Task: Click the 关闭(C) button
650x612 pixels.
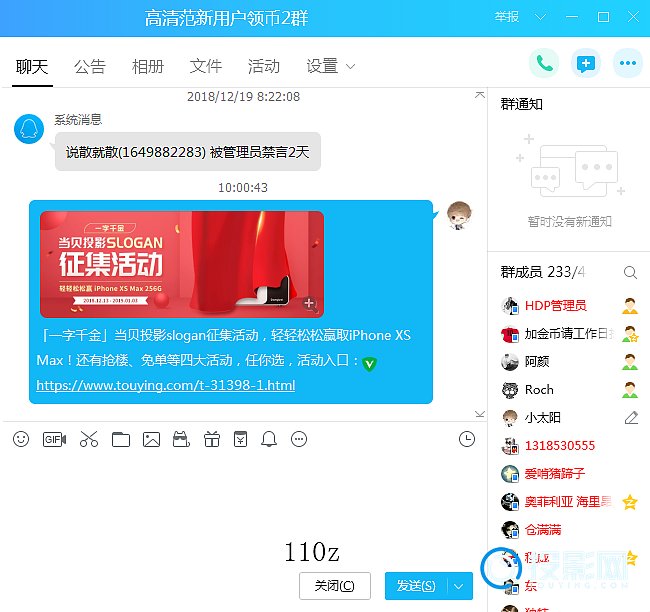Action: pyautogui.click(x=335, y=586)
